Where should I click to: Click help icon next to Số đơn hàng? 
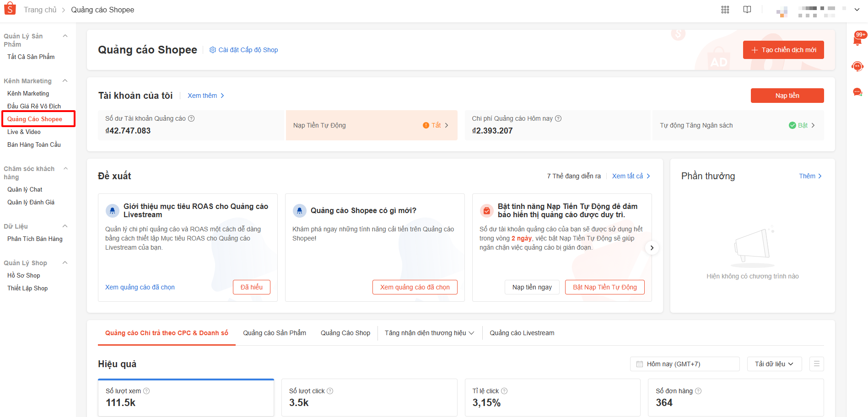[x=698, y=391]
